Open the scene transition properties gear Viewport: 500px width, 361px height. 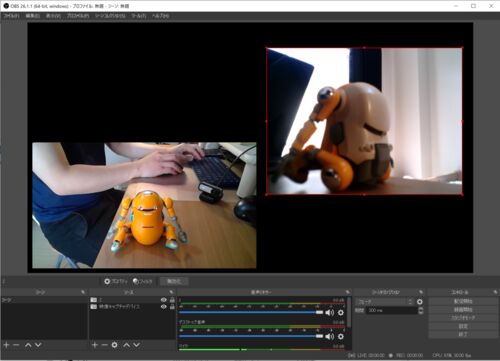(420, 302)
